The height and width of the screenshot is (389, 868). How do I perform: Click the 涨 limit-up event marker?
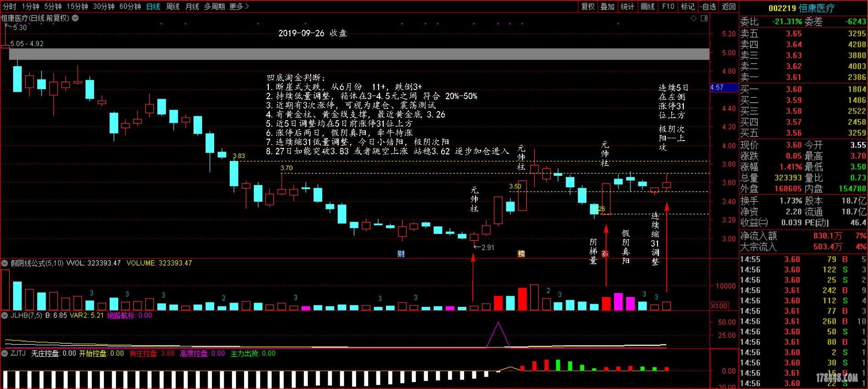coord(605,254)
